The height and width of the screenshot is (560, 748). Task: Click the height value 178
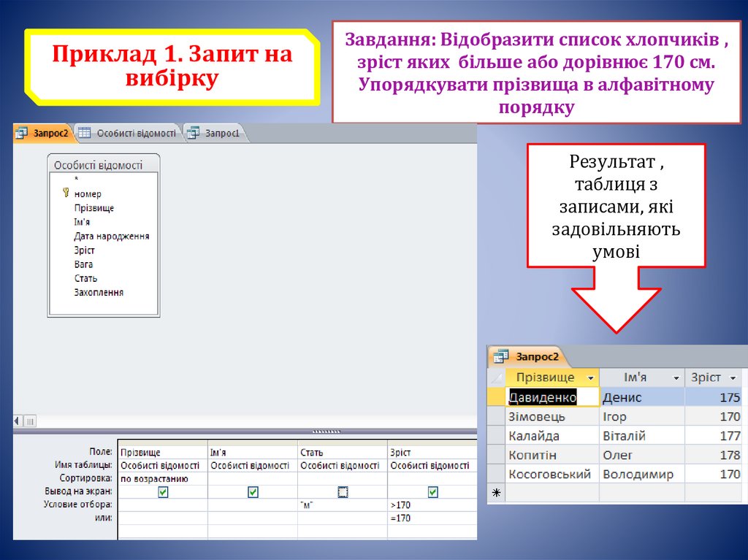click(714, 455)
